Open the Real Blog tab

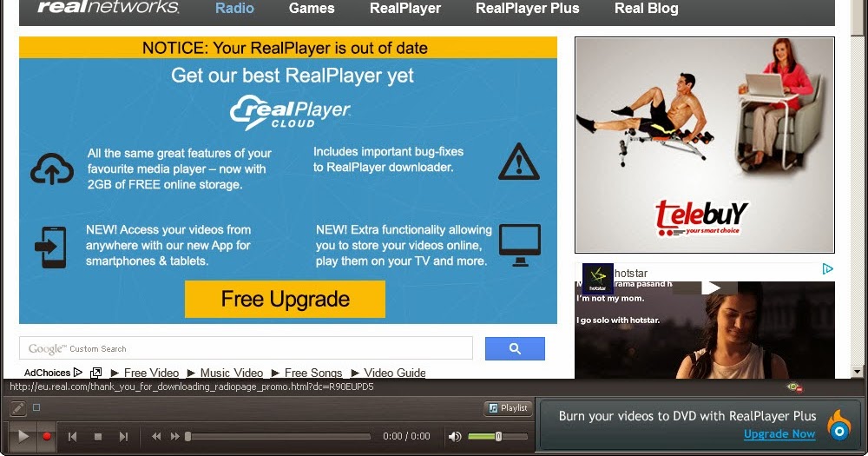pos(646,9)
